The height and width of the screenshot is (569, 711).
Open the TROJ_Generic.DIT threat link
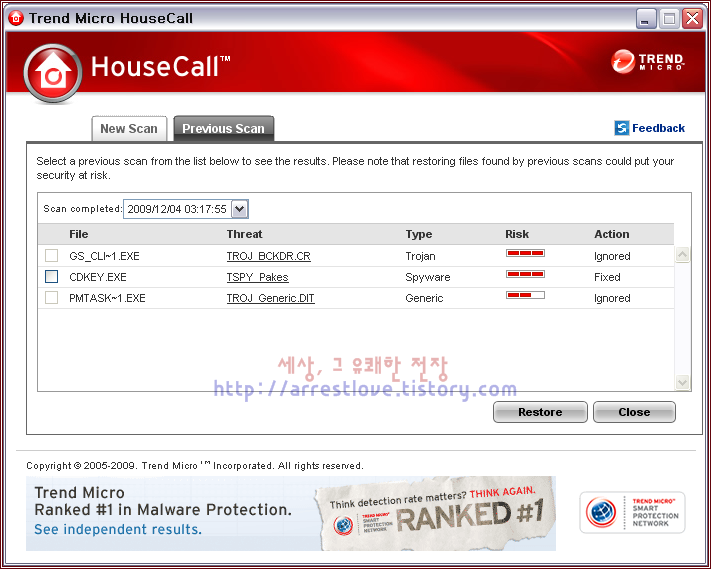click(x=271, y=298)
